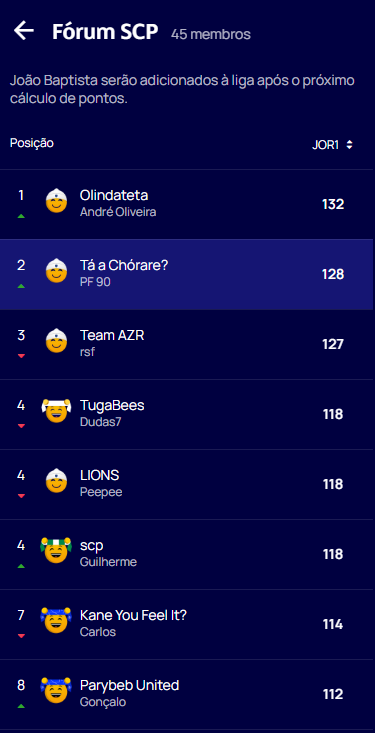375x733 pixels.
Task: Click TugaBees avatar with white scarf
Action: point(56,411)
